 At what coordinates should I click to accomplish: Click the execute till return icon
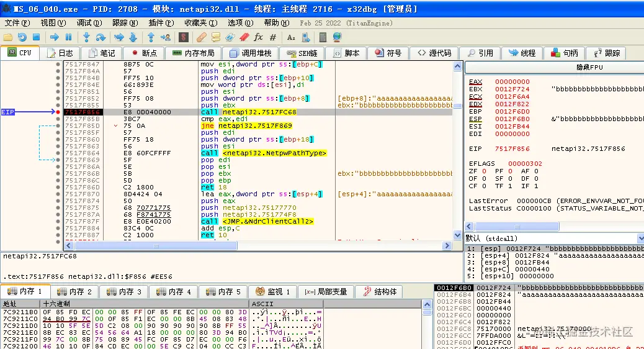151,37
